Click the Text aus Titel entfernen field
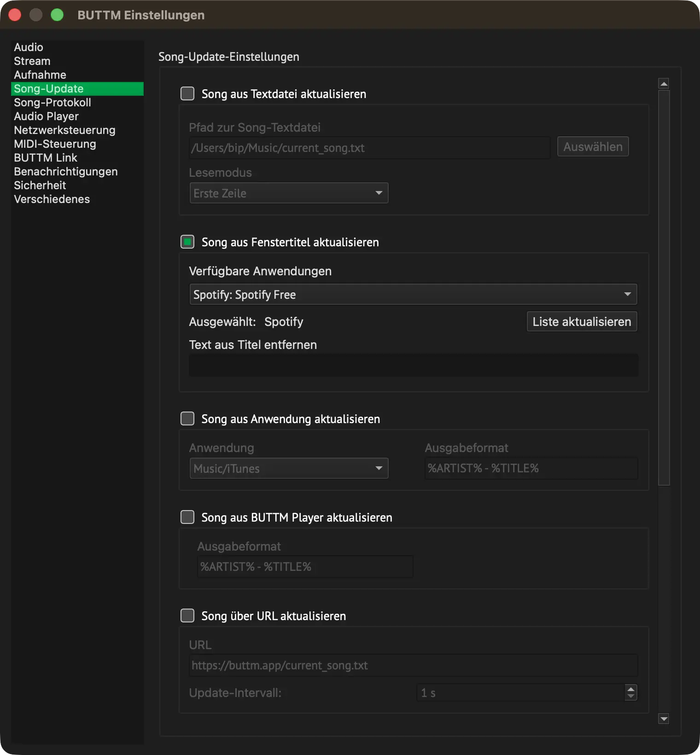This screenshot has height=755, width=700. click(414, 365)
